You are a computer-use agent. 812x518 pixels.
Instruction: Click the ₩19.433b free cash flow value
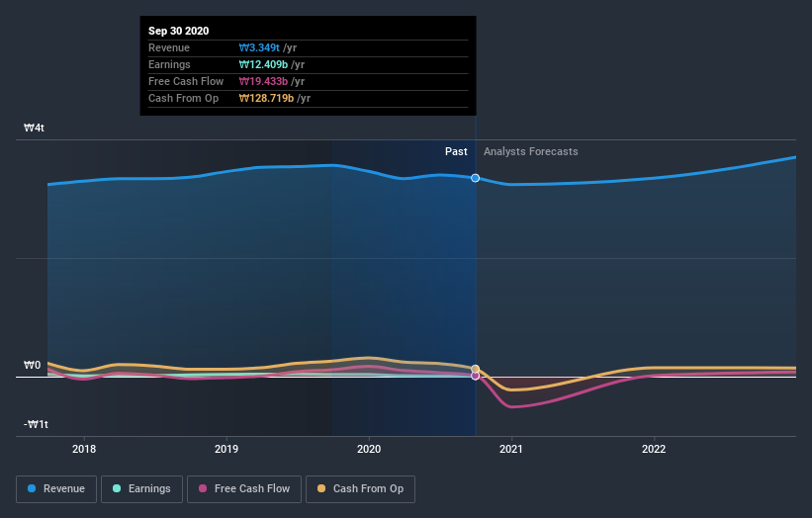pyautogui.click(x=263, y=81)
